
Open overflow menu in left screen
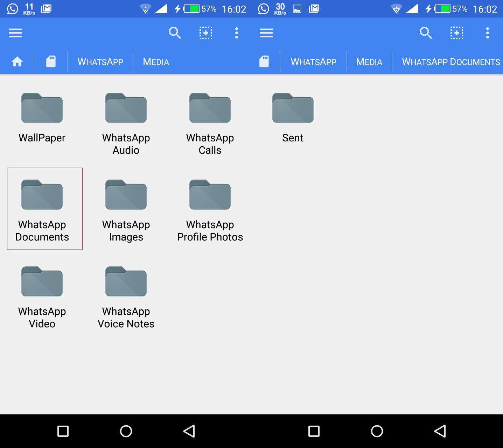point(237,33)
